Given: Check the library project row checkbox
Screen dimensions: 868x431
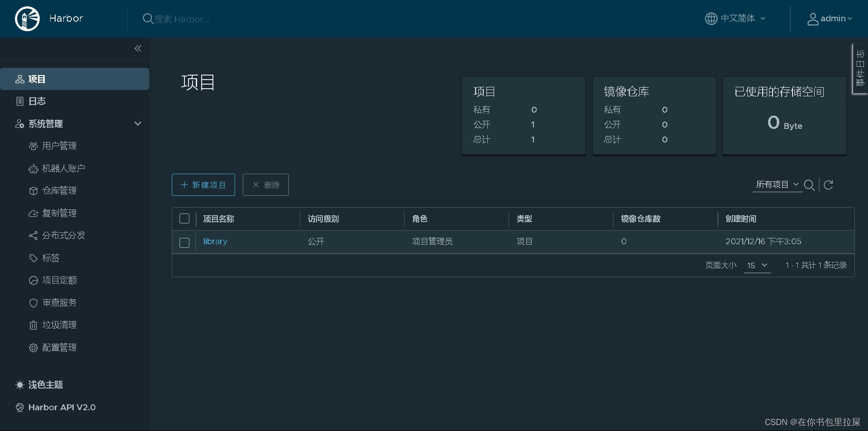Looking at the screenshot, I should (x=184, y=242).
